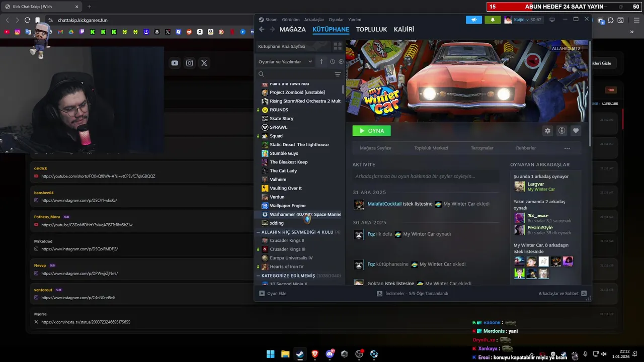
Task: Click Steam's Big Picture monitor icon
Action: [552, 20]
